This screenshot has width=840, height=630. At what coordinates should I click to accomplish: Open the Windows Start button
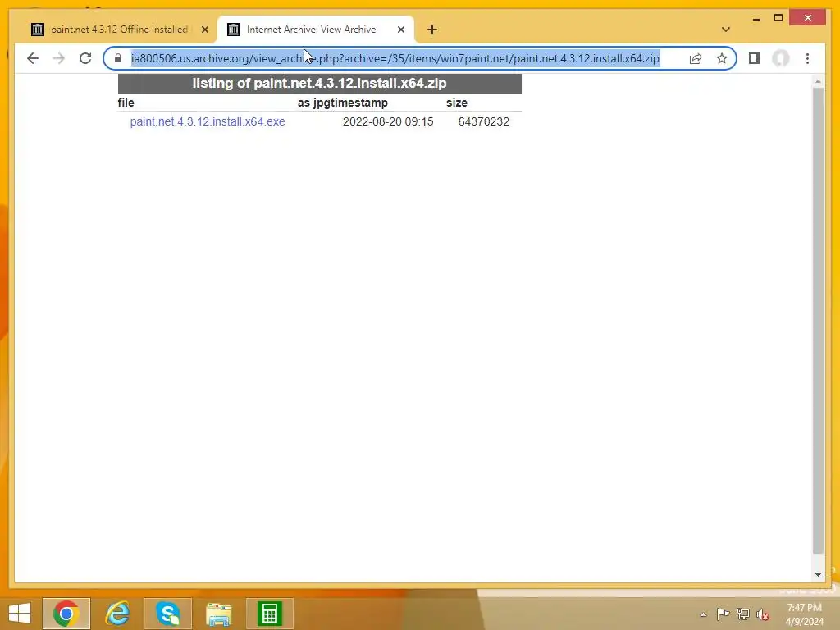coord(20,614)
